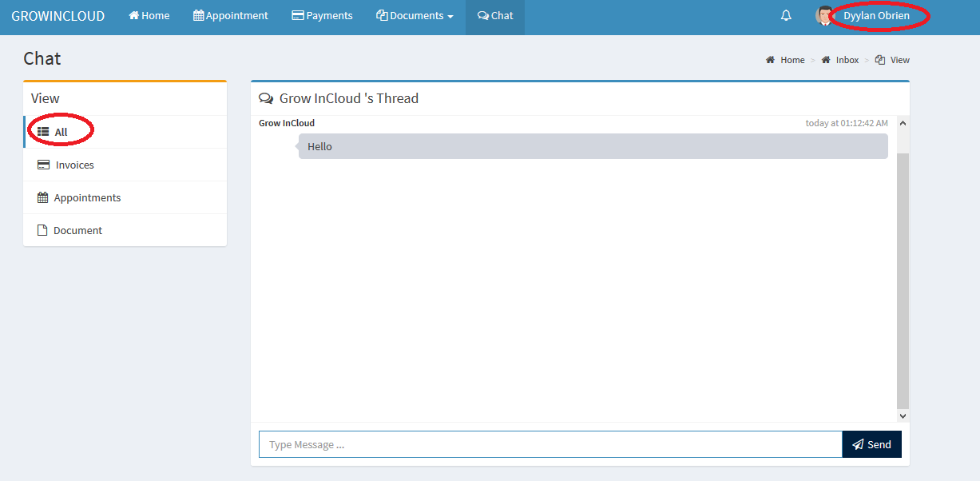This screenshot has width=980, height=481.
Task: Click the chat scrollbar down arrow
Action: 903,416
